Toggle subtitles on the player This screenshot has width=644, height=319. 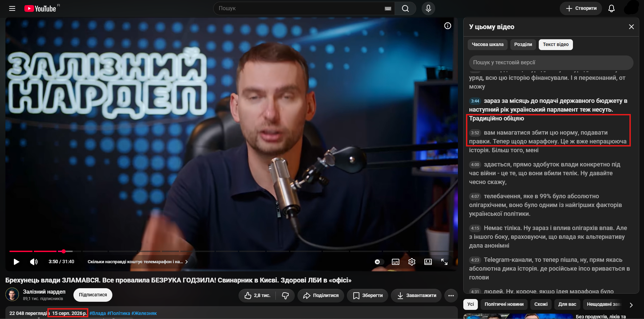tap(396, 262)
